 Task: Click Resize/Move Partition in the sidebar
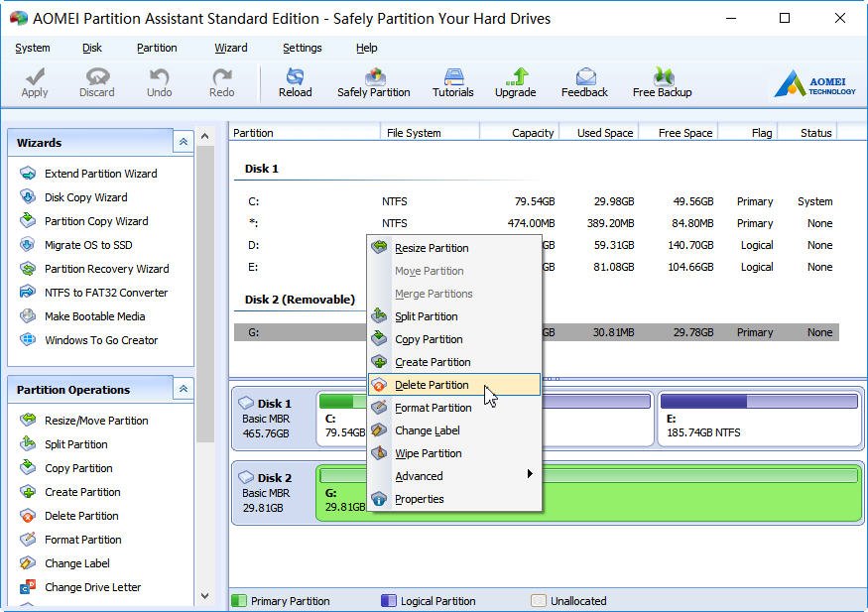point(96,421)
